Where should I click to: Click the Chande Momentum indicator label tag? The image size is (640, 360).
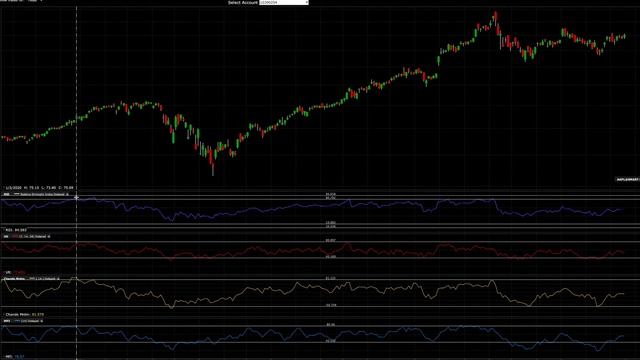(x=14, y=279)
